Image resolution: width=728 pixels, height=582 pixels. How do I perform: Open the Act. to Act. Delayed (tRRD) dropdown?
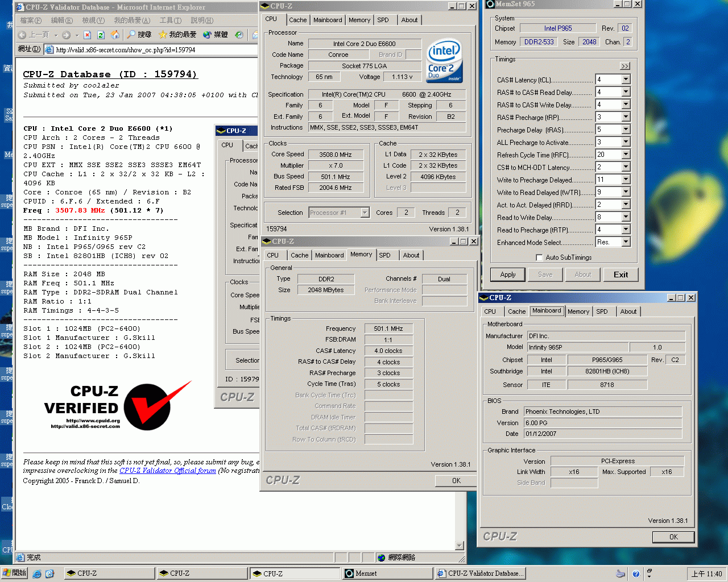point(626,204)
